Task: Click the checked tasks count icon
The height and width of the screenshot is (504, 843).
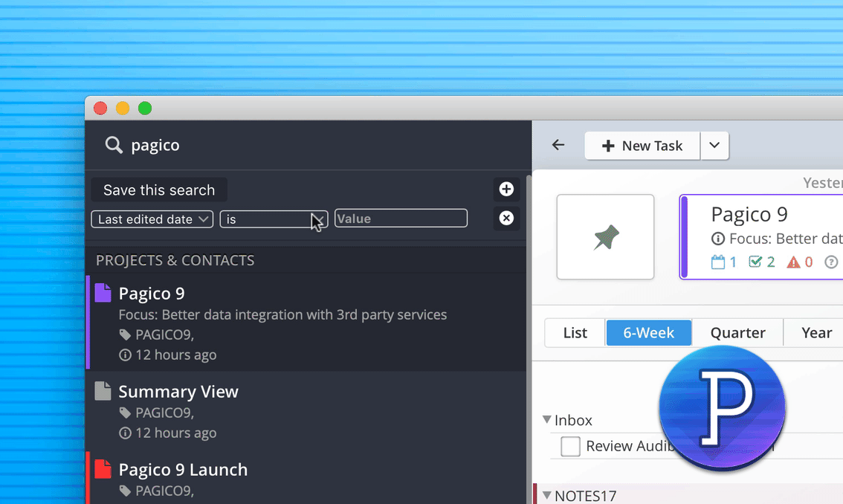Action: 755,262
